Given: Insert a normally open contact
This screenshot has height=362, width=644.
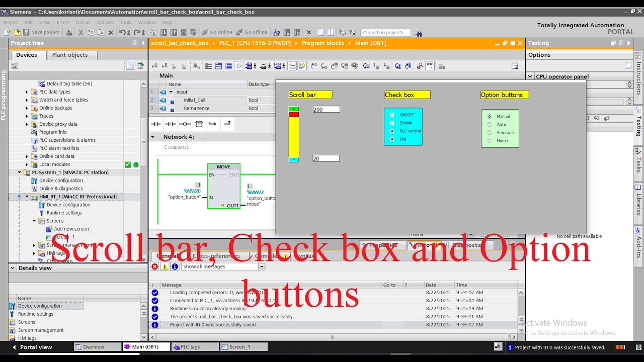Looking at the screenshot, I should [x=156, y=124].
